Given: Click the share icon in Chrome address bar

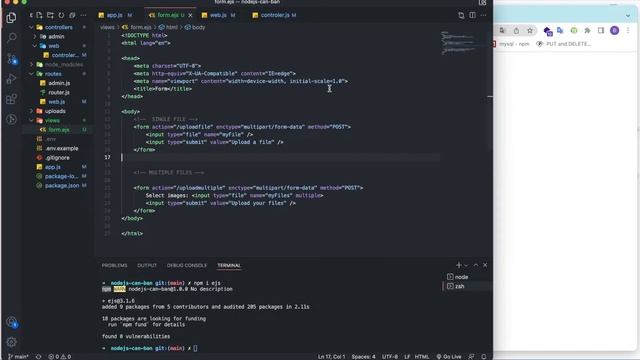Looking at the screenshot, I should coord(516,31).
